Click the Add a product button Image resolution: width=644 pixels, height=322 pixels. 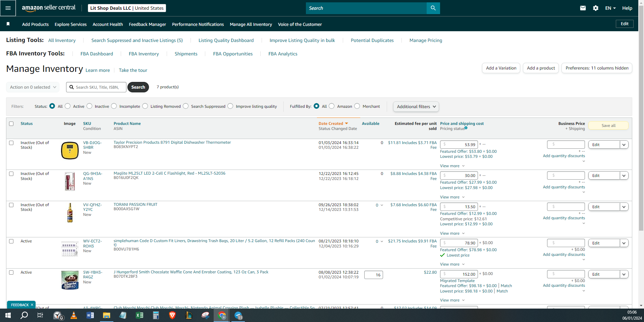[x=541, y=68]
